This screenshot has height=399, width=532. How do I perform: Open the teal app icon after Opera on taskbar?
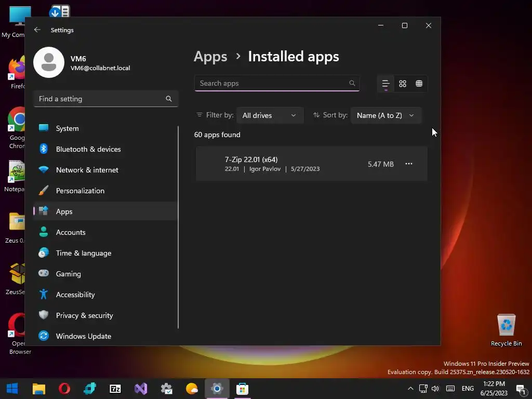(90, 389)
